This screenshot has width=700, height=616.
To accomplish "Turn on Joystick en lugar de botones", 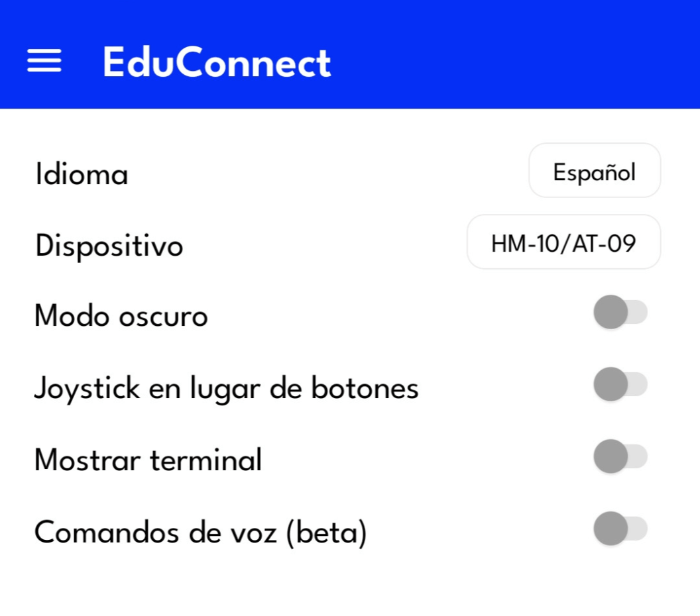I will [620, 384].
